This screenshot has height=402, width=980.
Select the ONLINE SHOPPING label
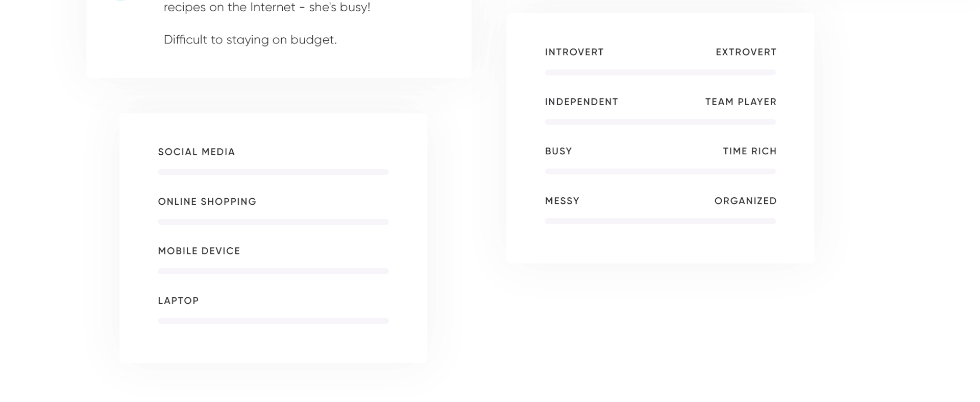pos(207,202)
